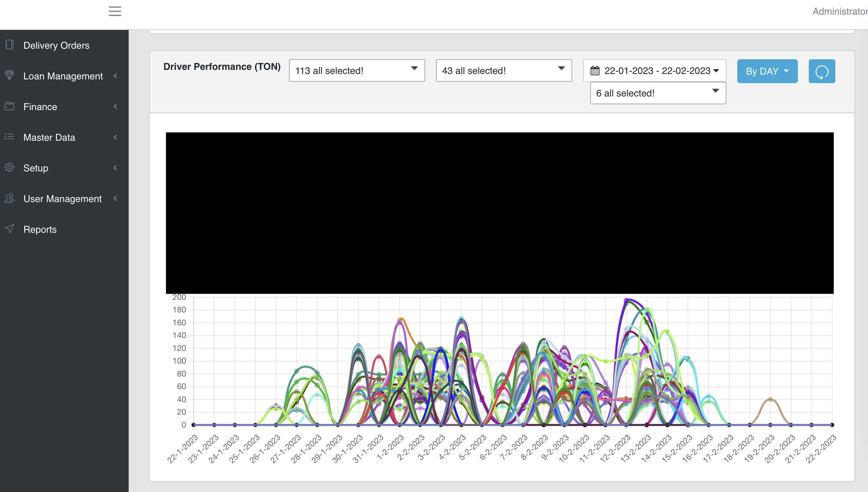
Task: Click the User Management people icon
Action: tap(10, 198)
